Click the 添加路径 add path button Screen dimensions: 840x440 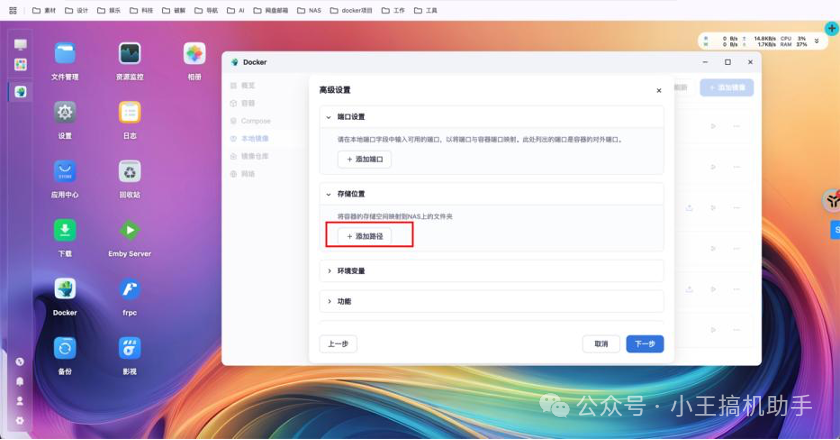point(364,236)
